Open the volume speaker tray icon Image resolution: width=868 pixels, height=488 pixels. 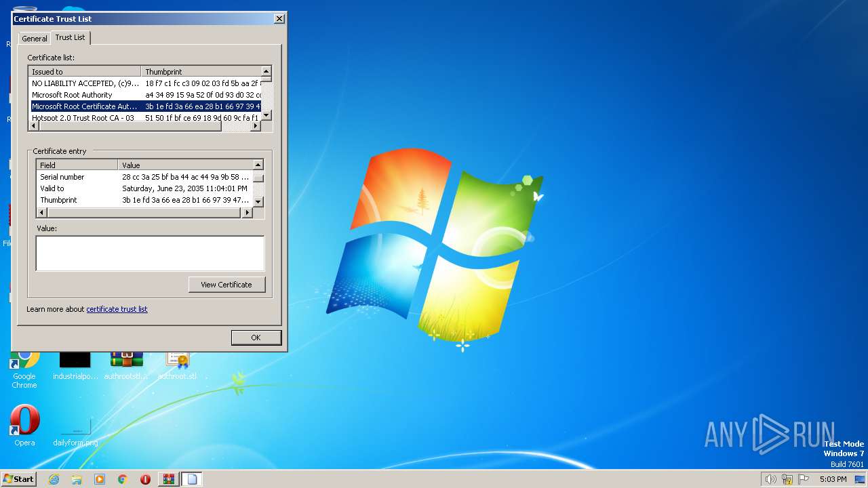click(770, 479)
